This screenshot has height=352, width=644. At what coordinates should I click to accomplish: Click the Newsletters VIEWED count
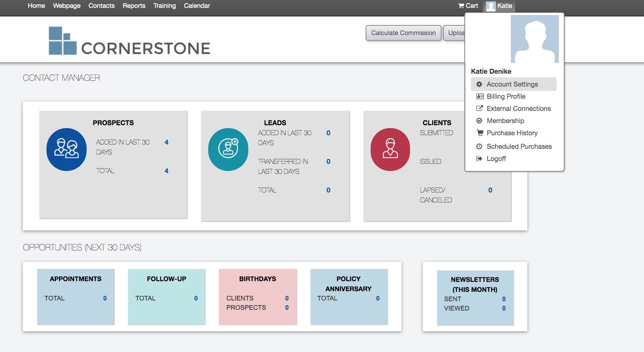click(x=504, y=308)
